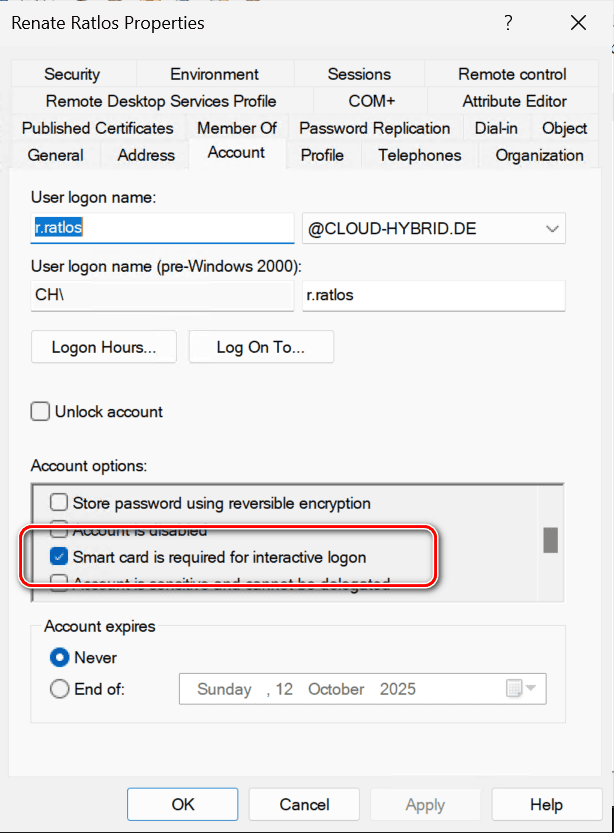Open the Attribute Editor tab
This screenshot has width=614, height=833.
coord(514,101)
